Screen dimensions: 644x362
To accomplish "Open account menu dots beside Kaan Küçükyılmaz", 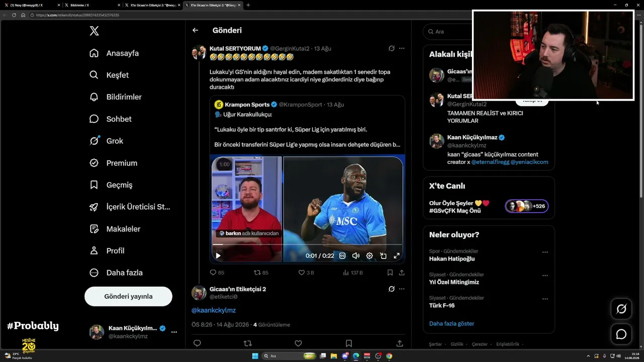I will click(x=174, y=332).
